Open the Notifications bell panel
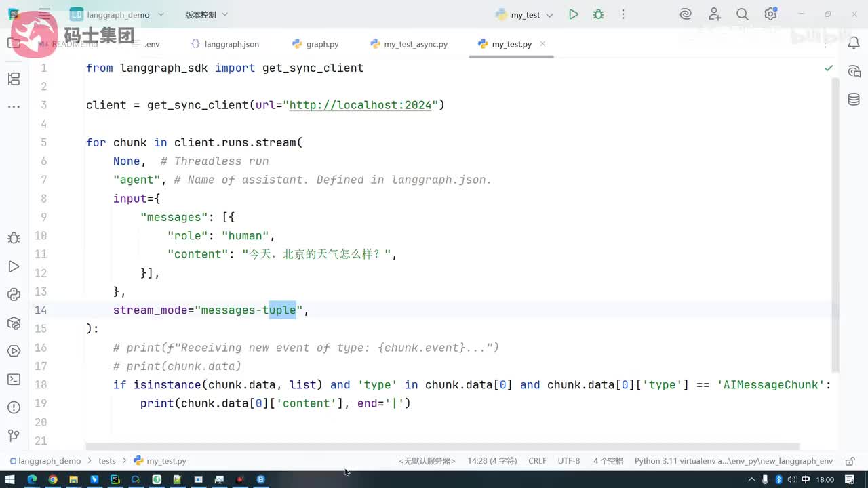This screenshot has width=868, height=488. coord(854,43)
